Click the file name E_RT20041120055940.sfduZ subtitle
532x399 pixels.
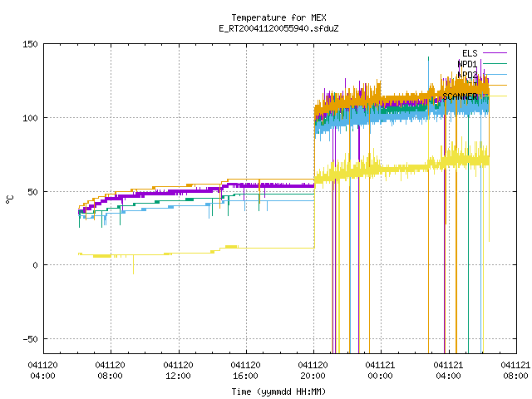click(278, 28)
